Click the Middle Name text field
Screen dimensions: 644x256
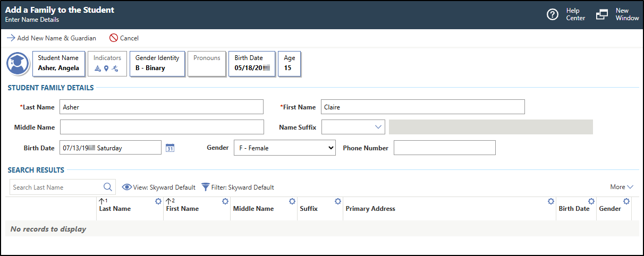162,127
